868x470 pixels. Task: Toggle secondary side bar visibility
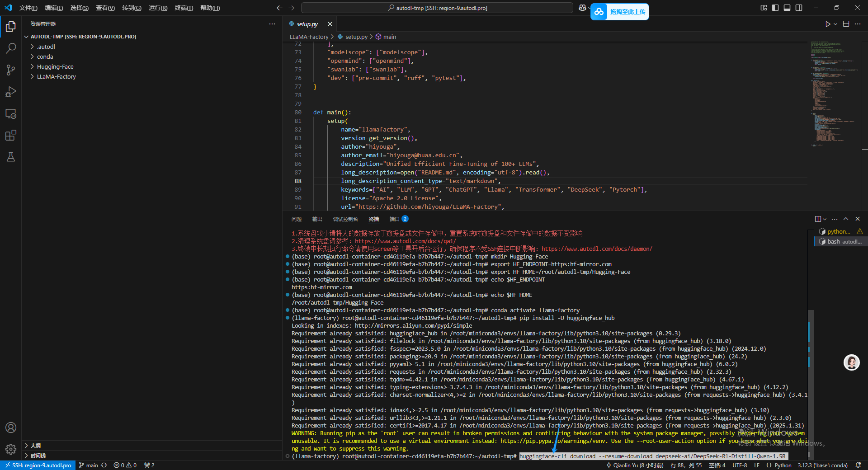point(799,8)
